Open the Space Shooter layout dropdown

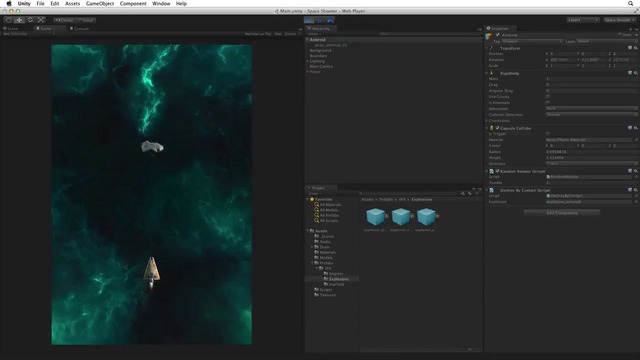[x=620, y=20]
